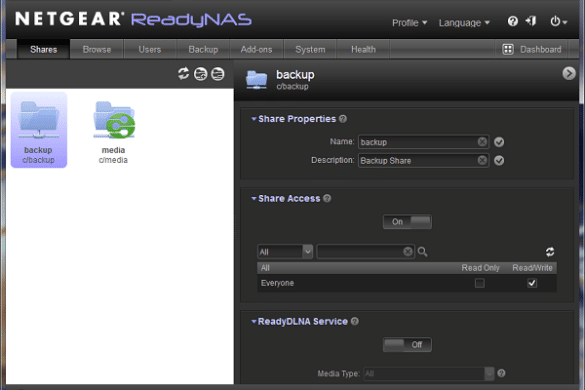The width and height of the screenshot is (585, 390).
Task: Click the NETGEAR ReadyNAS logo
Action: (133, 19)
